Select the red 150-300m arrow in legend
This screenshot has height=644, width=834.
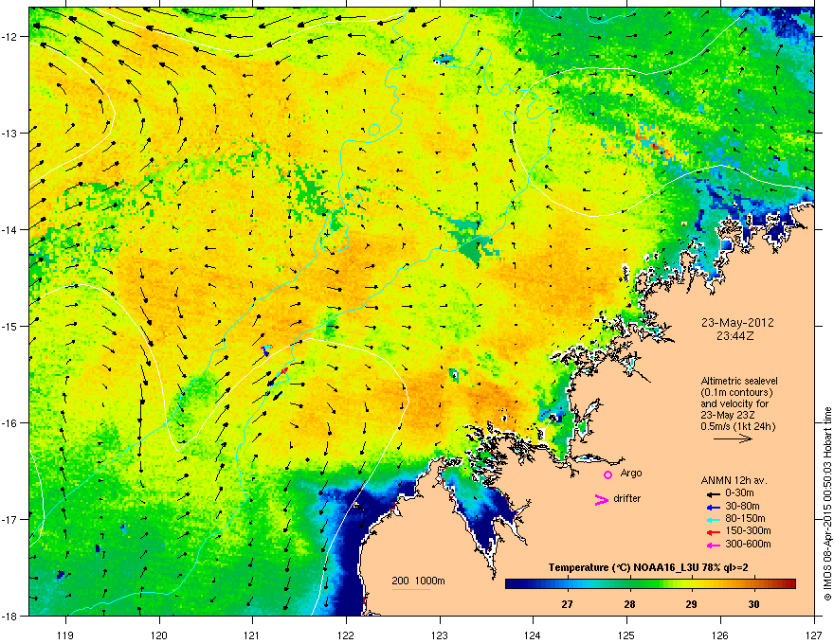pyautogui.click(x=713, y=532)
